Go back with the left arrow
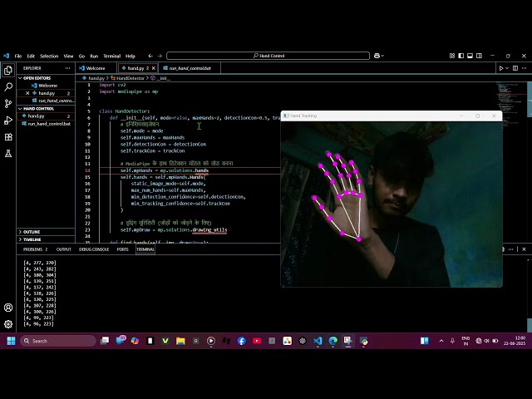The width and height of the screenshot is (532, 399). (x=150, y=56)
